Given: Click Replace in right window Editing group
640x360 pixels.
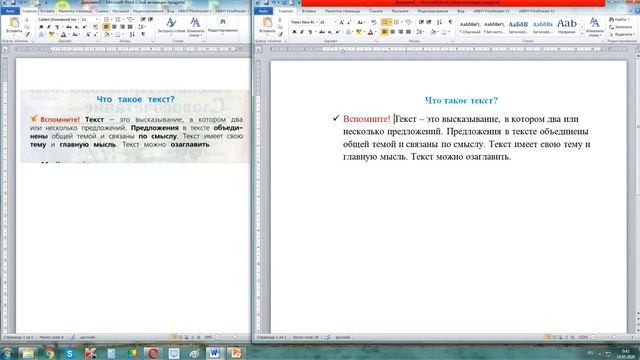Looking at the screenshot, I should pyautogui.click(x=621, y=27).
